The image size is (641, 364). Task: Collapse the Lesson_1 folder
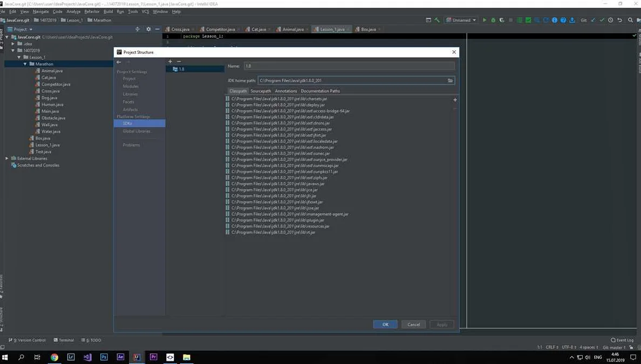[19, 57]
